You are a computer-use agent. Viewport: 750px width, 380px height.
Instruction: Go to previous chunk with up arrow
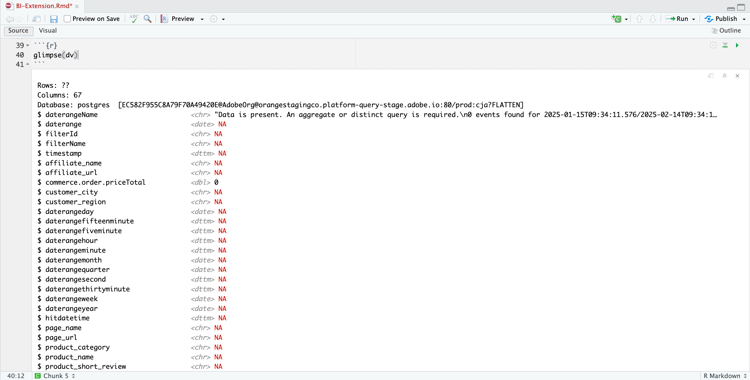pyautogui.click(x=639, y=19)
